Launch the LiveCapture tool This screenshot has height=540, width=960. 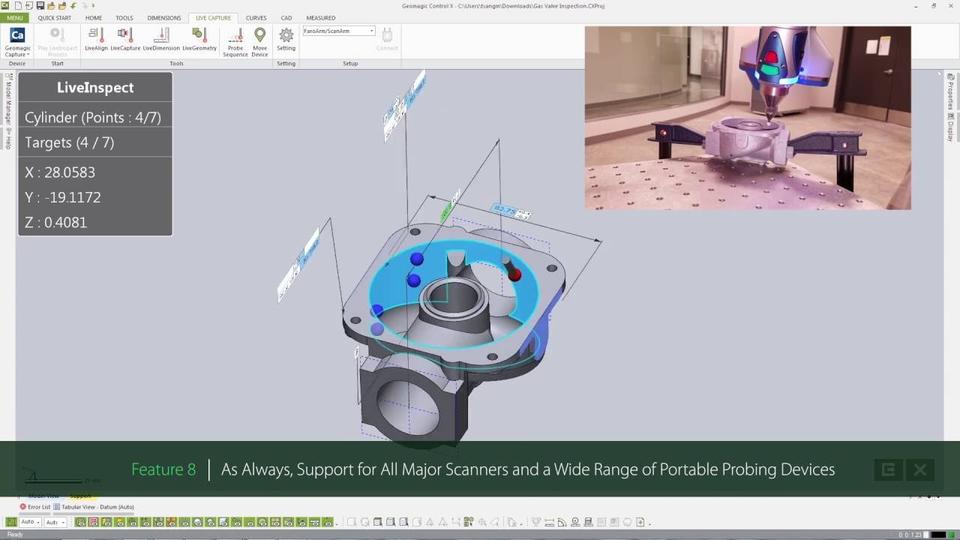tap(126, 39)
